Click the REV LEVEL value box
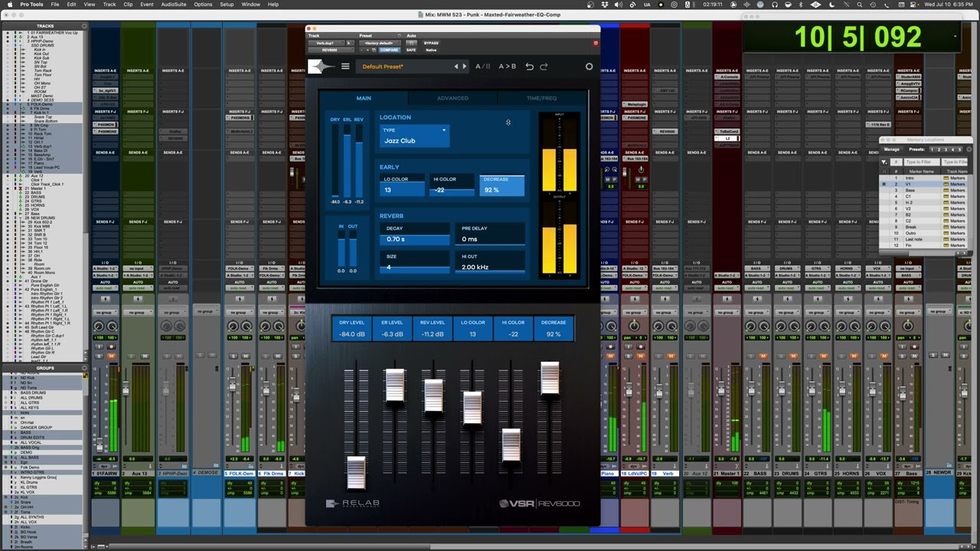Screen dimensions: 980x551 (x=433, y=328)
